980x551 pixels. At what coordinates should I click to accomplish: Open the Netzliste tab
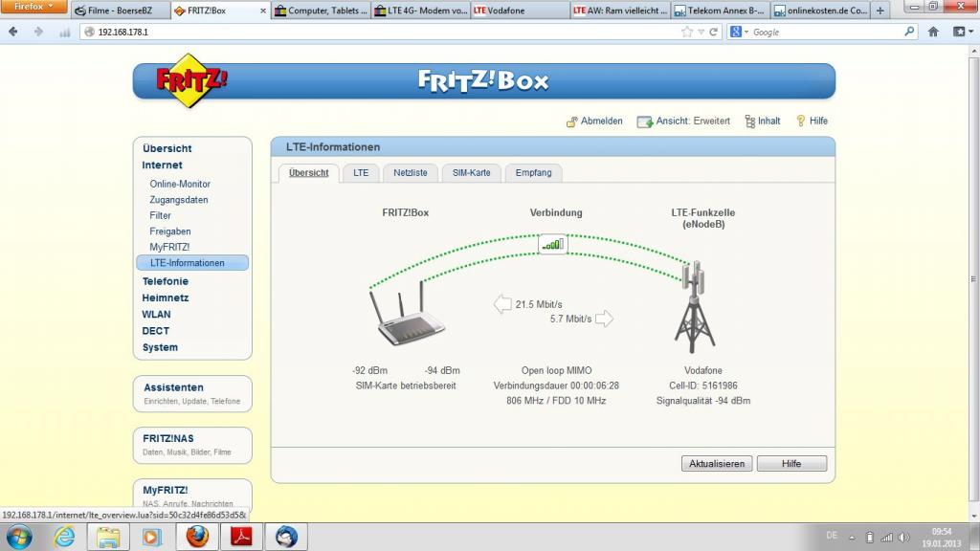pyautogui.click(x=410, y=173)
